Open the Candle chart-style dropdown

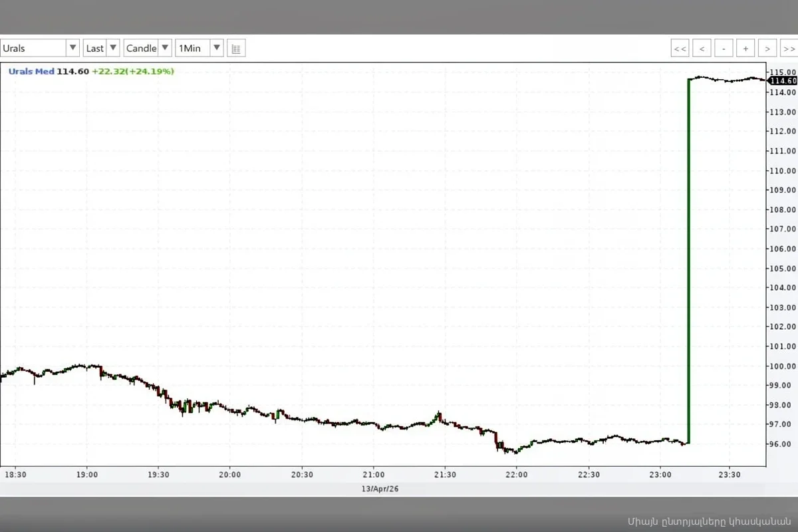(164, 47)
